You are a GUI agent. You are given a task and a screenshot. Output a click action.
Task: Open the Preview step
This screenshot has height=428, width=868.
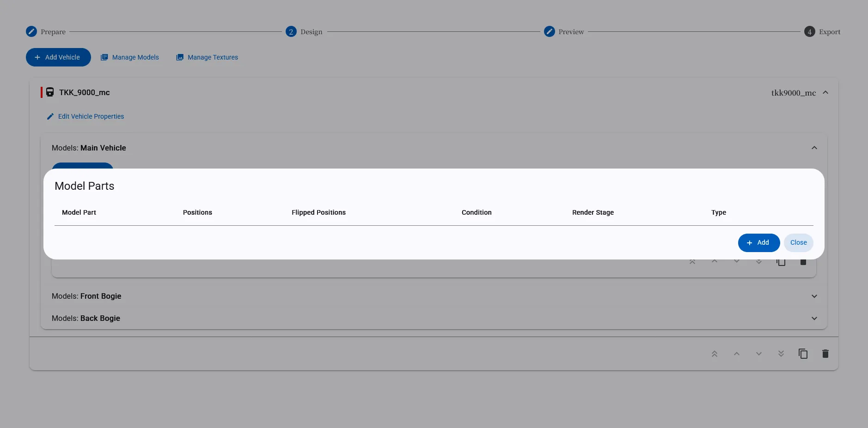tap(564, 31)
